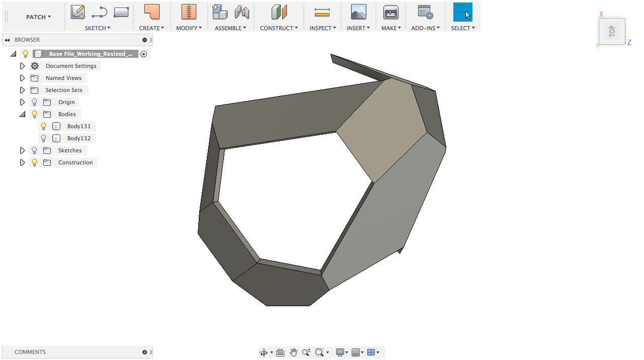Collapse the root Base File node

[13, 54]
